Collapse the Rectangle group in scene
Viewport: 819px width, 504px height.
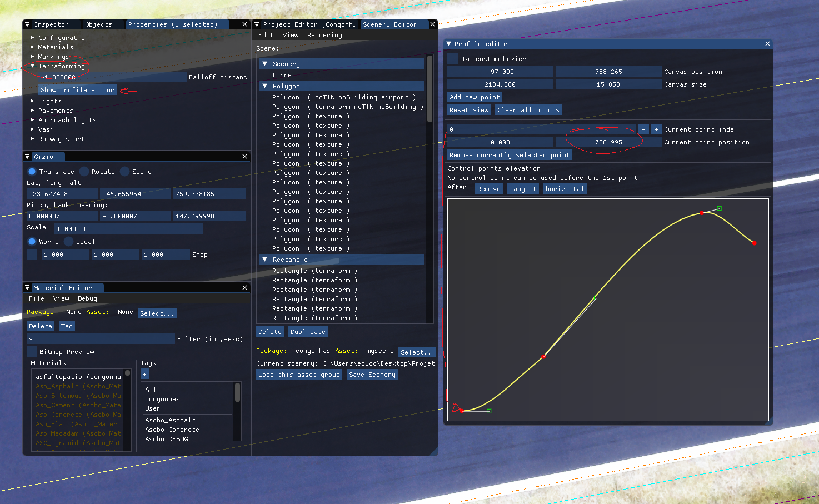click(265, 260)
